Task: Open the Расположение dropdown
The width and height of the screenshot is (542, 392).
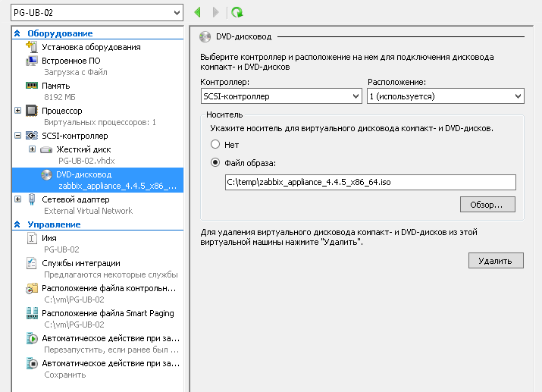Action: (446, 96)
